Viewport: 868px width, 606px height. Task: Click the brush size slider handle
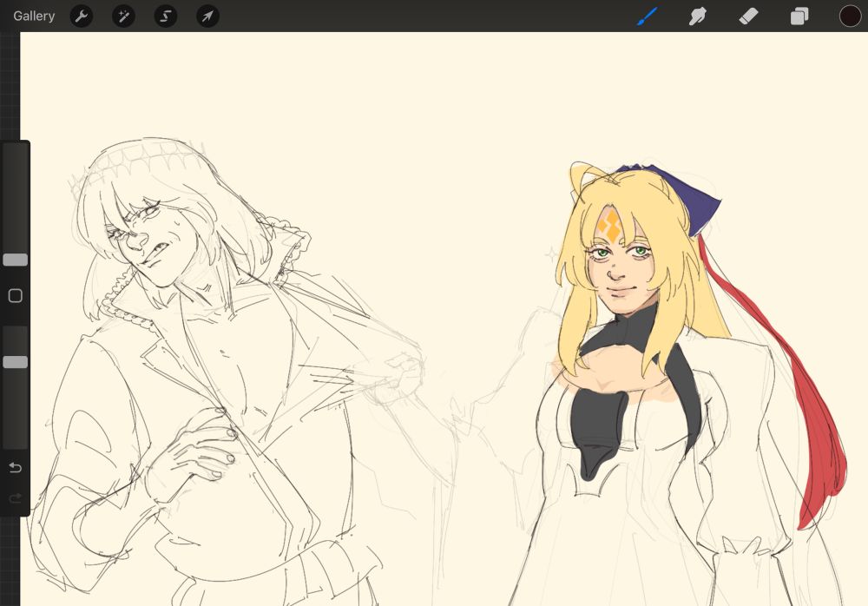pos(16,260)
